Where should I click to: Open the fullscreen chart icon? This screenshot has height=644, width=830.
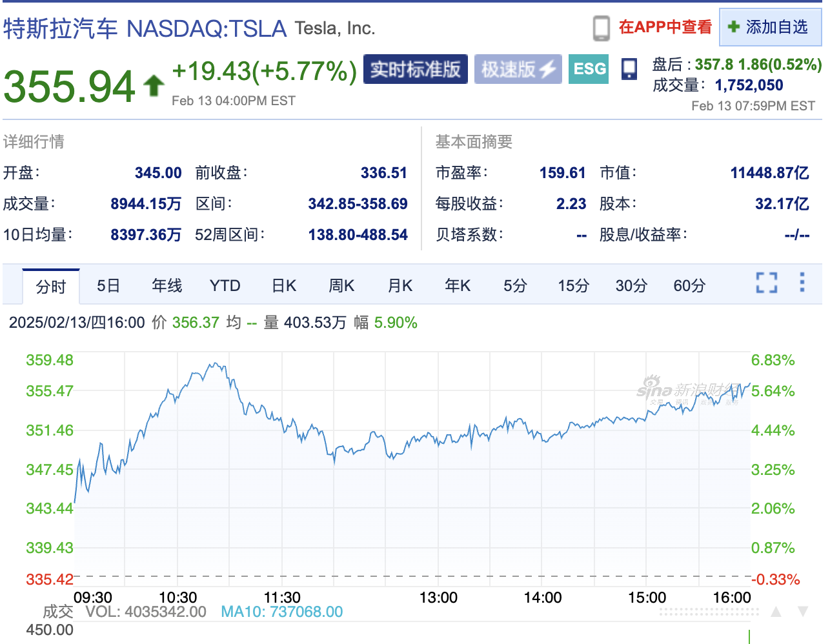pos(767,283)
